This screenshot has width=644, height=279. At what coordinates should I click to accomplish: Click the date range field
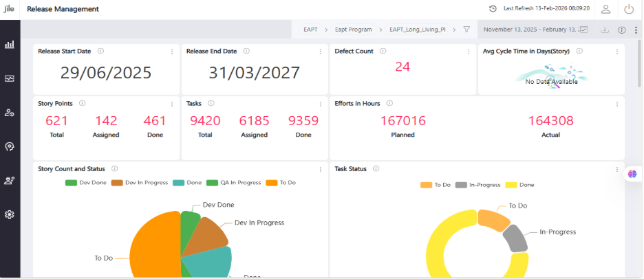(536, 30)
